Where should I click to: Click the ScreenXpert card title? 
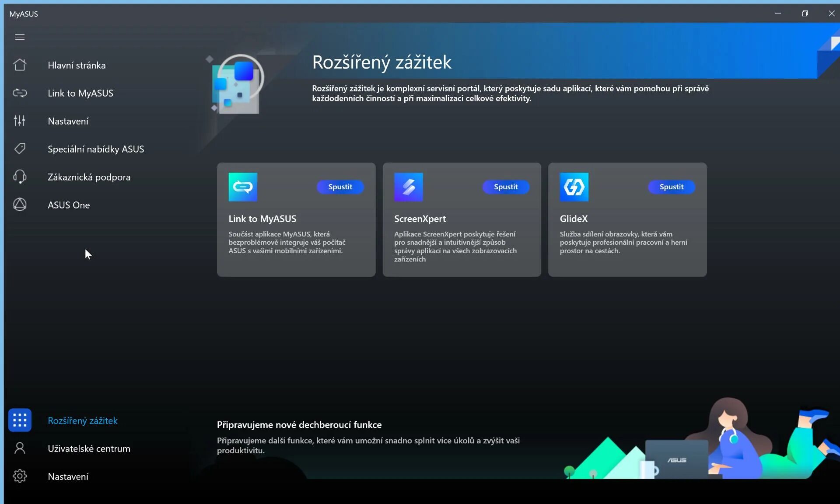coord(420,219)
